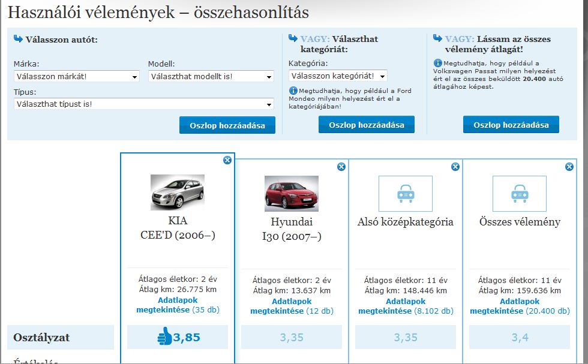Close the Összes vélemény column
Viewport: 588px width, 364px height.
(569, 167)
